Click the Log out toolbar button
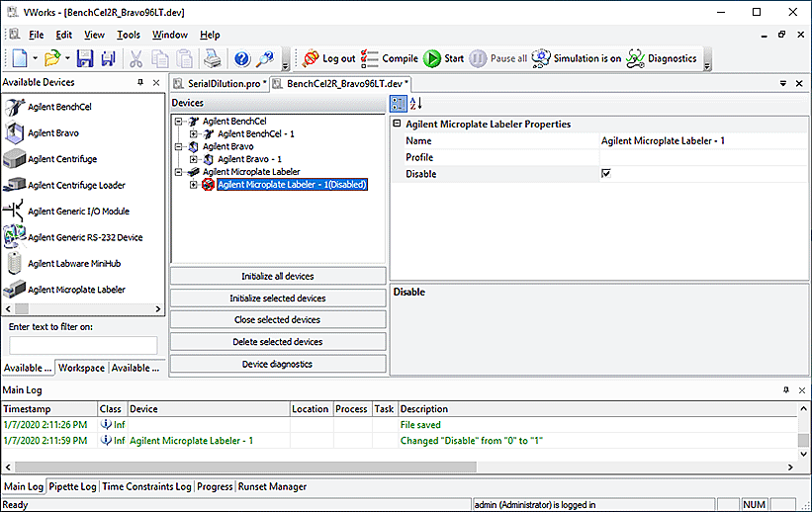The width and height of the screenshot is (812, 512). pos(328,58)
